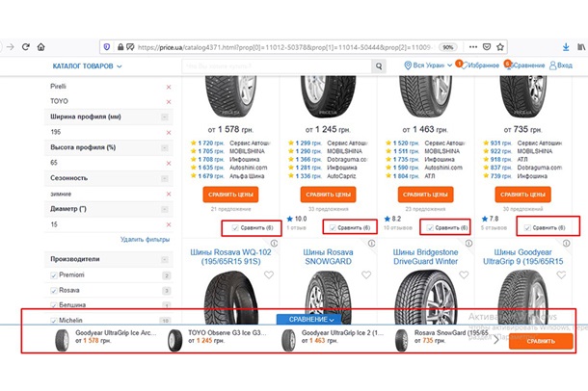Reload the page with the refresh icon
588x391 pixels.
(x=25, y=46)
